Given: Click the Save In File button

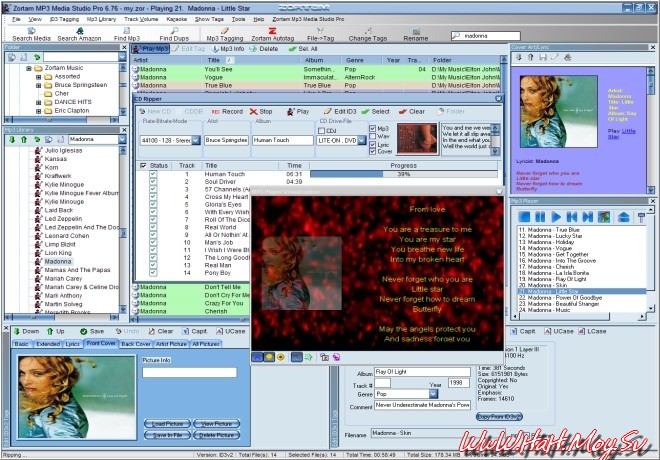Looking at the screenshot, I should pyautogui.click(x=167, y=435).
